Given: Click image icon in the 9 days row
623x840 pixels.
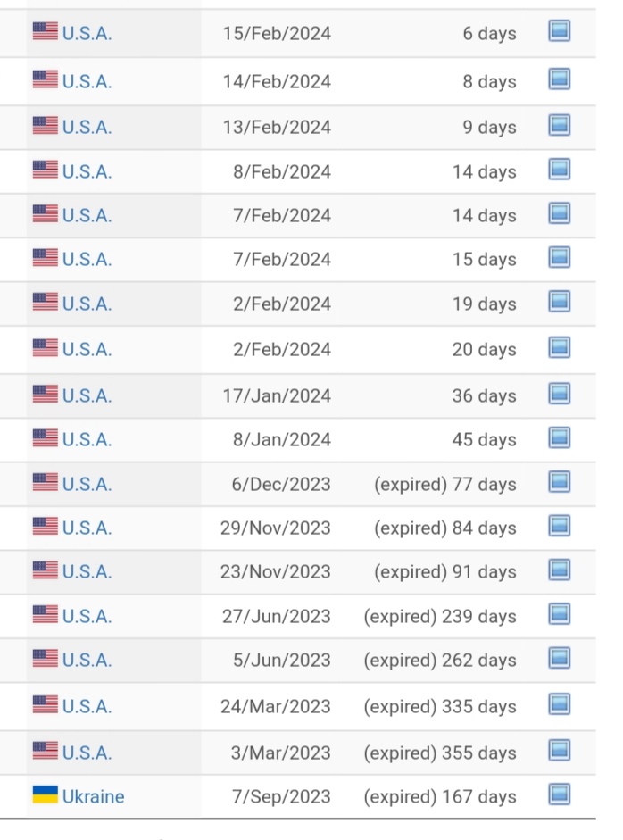Looking at the screenshot, I should pyautogui.click(x=560, y=125).
